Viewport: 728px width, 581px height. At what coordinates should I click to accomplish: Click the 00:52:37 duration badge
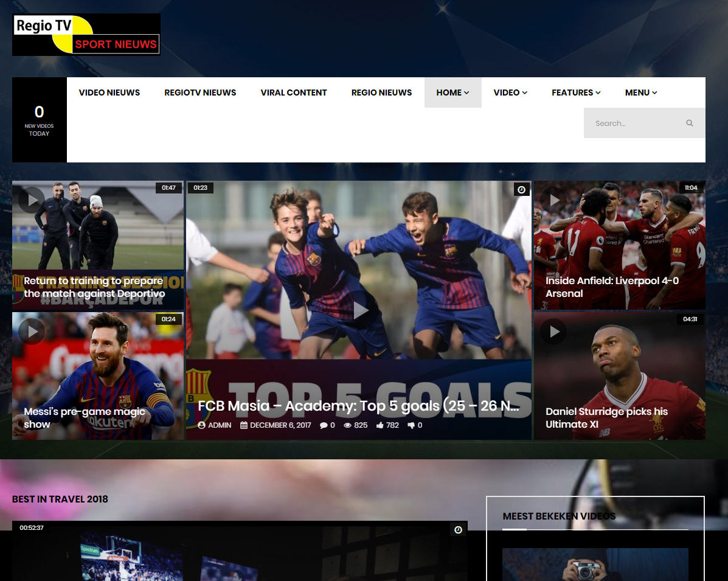32,527
